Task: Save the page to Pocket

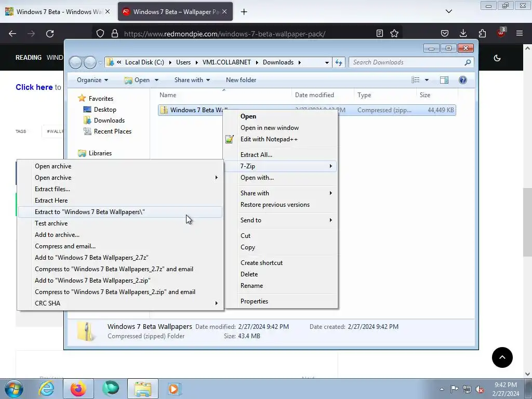Action: coord(445,33)
